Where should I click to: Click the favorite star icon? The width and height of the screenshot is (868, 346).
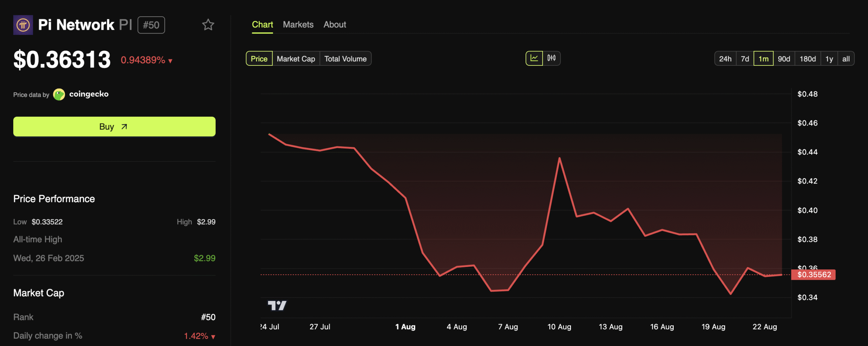coord(208,24)
